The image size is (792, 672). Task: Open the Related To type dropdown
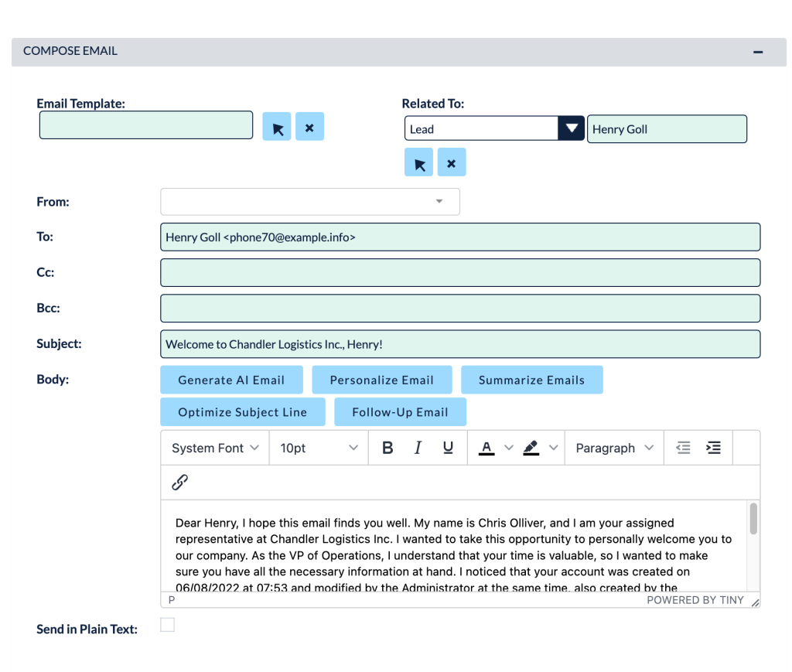[x=493, y=128]
